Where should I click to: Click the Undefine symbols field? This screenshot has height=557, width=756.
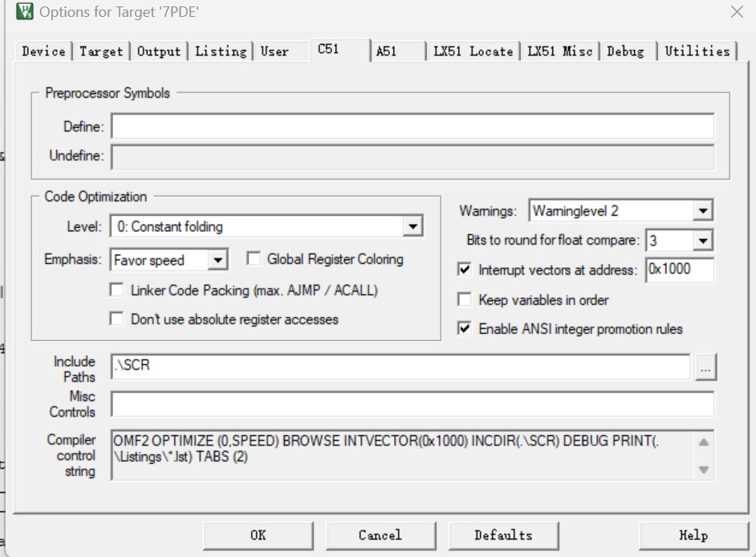click(413, 157)
